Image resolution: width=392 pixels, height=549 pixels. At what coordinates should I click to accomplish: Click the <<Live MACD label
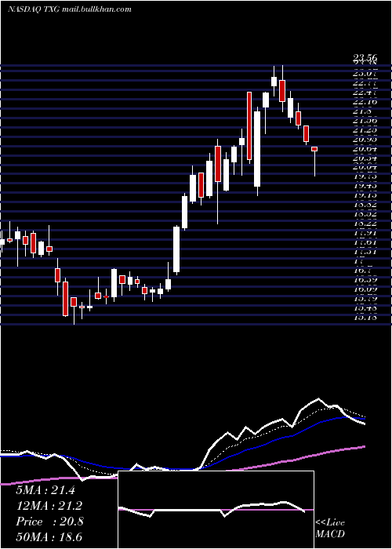[x=330, y=529]
